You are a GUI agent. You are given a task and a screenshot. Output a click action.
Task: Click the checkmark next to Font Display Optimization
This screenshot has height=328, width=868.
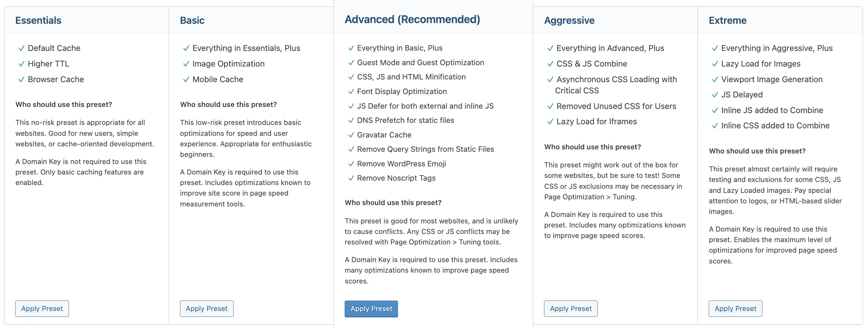coord(351,92)
